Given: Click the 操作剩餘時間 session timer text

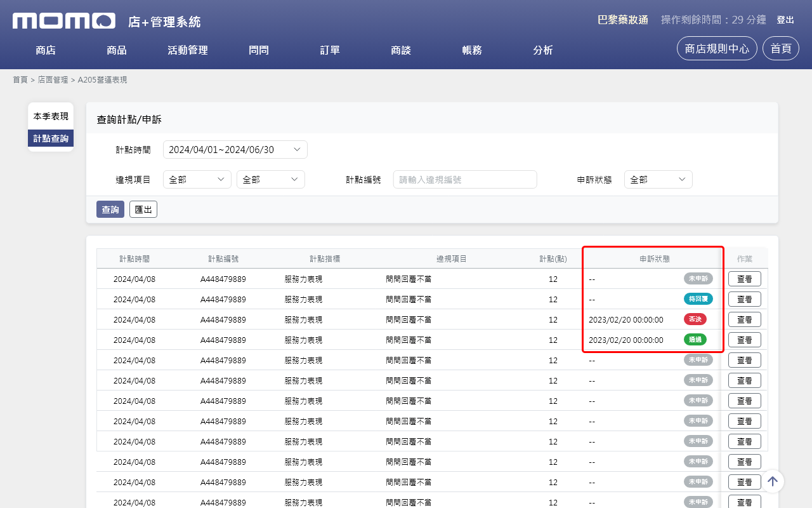Looking at the screenshot, I should [714, 20].
